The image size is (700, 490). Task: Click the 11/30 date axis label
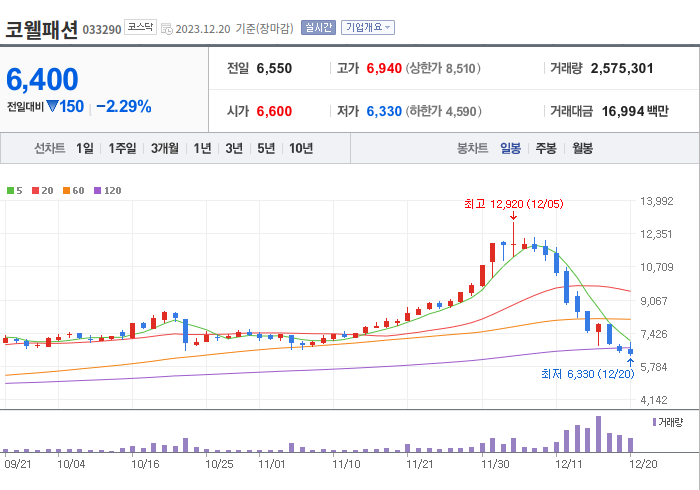click(x=495, y=465)
